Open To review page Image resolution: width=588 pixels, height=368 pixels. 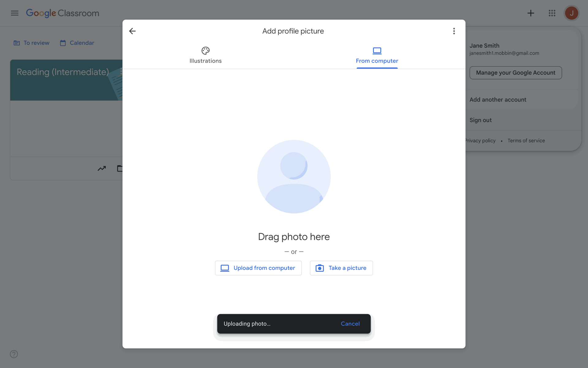[32, 43]
